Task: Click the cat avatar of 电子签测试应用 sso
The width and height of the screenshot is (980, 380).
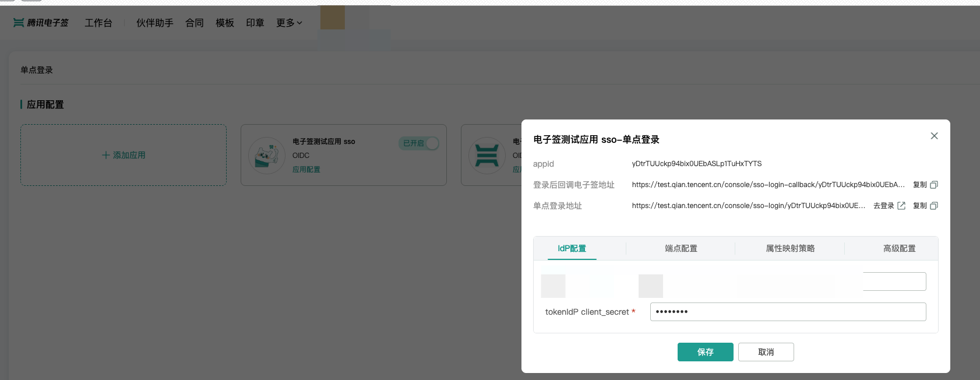Action: point(267,156)
